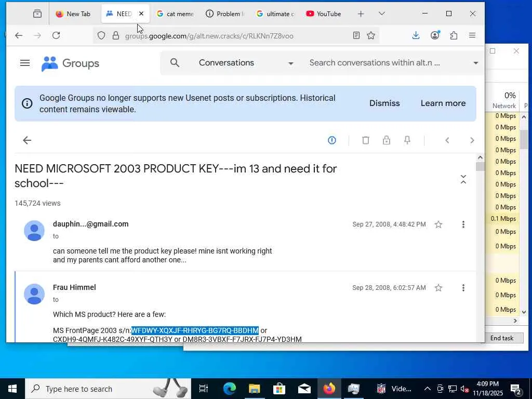
Task: Report abuse on this conversation
Action: point(332,140)
